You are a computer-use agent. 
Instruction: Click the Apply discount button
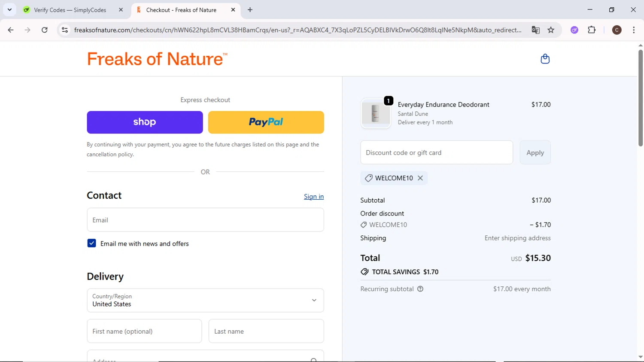(x=535, y=152)
